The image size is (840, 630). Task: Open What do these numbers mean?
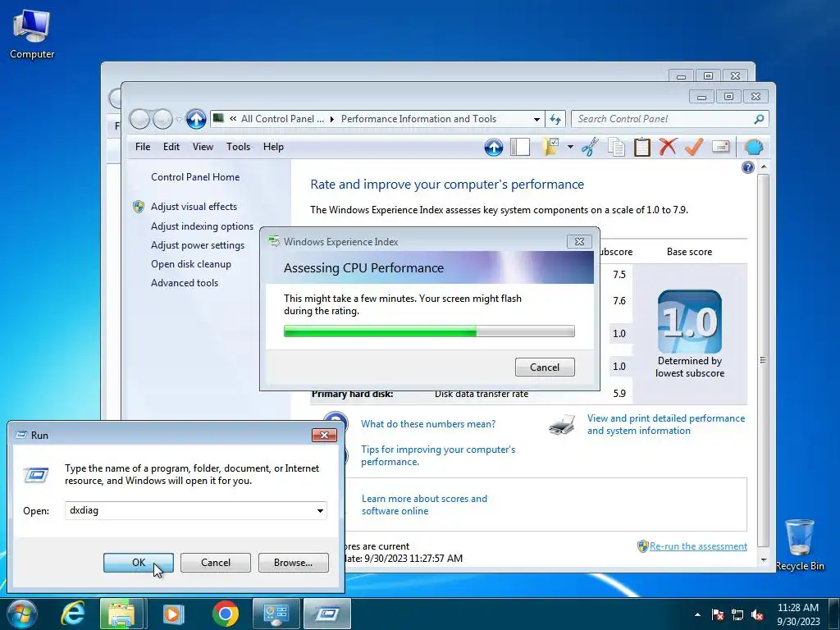click(x=428, y=424)
